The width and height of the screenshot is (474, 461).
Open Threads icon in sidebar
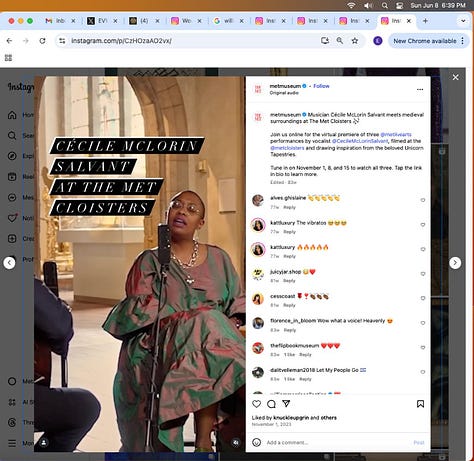pyautogui.click(x=12, y=423)
